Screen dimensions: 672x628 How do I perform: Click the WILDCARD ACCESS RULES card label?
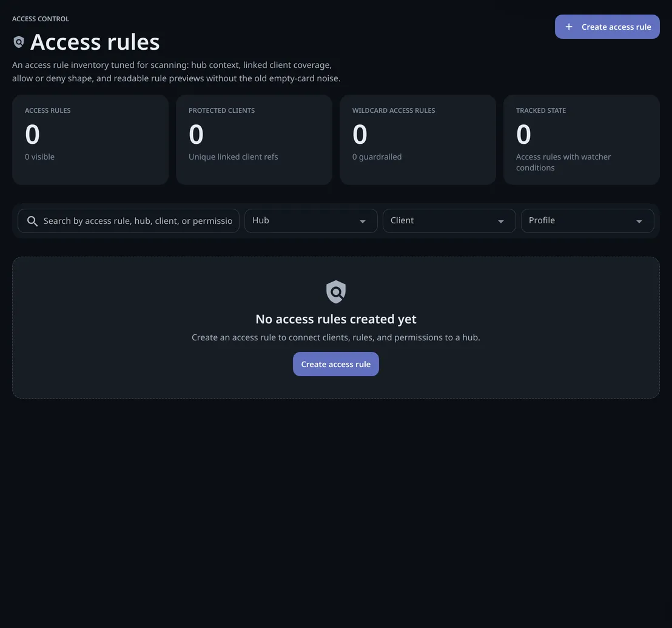394,110
